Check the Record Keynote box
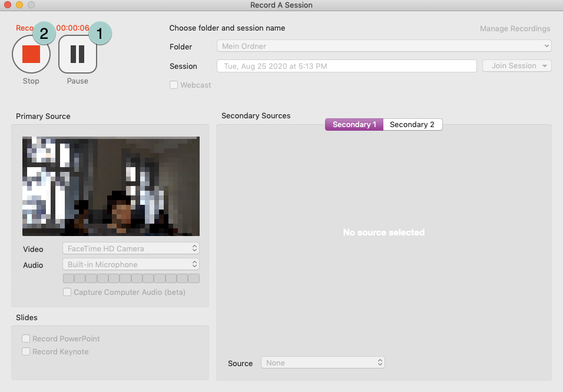The height and width of the screenshot is (392, 563). [x=26, y=351]
